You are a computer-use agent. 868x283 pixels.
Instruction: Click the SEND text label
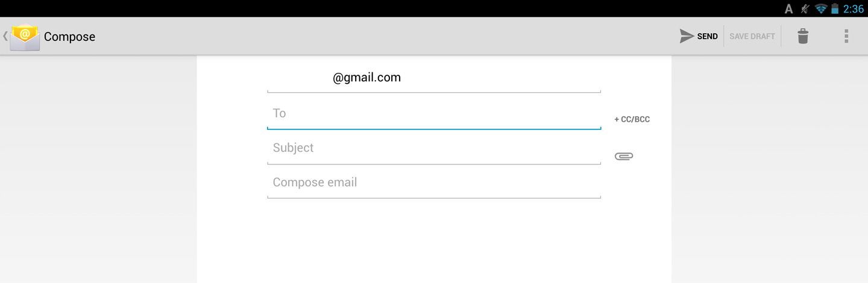pyautogui.click(x=707, y=36)
